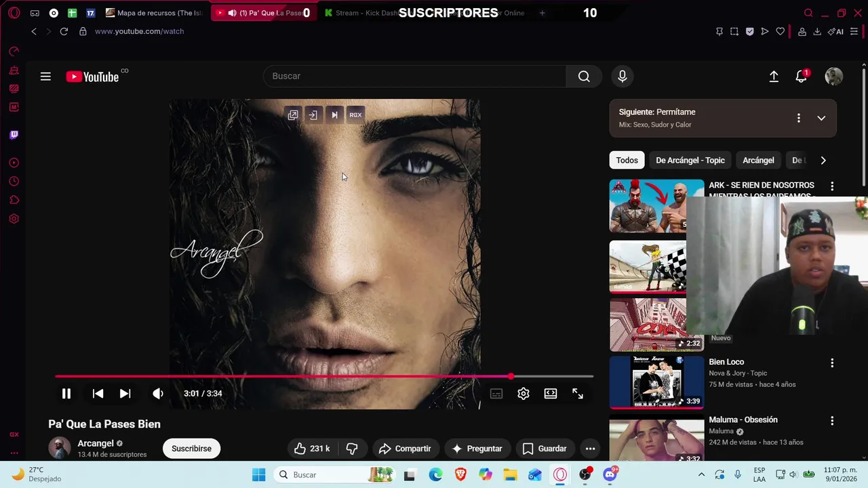The height and width of the screenshot is (488, 868).
Task: Open Windows Start menu
Action: click(x=258, y=474)
